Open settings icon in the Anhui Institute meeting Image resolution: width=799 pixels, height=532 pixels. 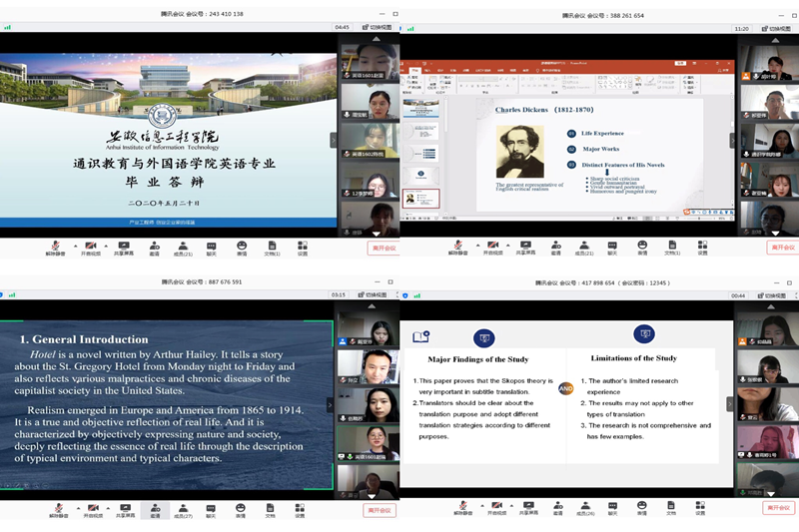[301, 246]
